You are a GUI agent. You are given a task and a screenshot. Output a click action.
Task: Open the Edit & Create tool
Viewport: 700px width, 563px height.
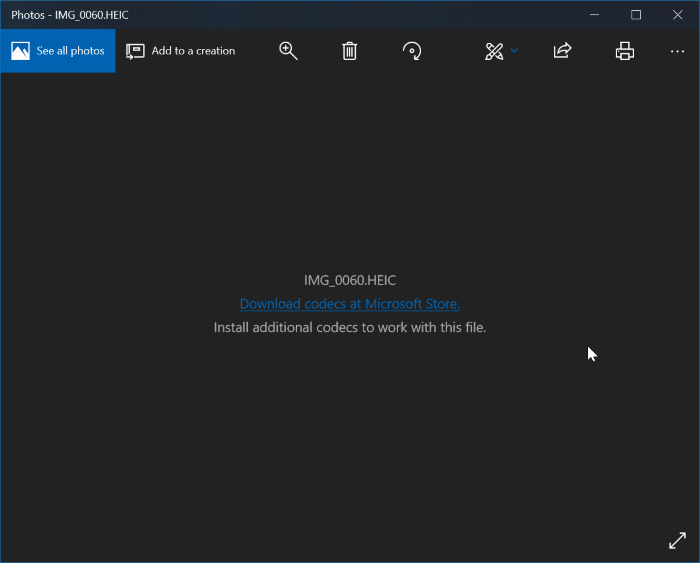click(x=494, y=51)
